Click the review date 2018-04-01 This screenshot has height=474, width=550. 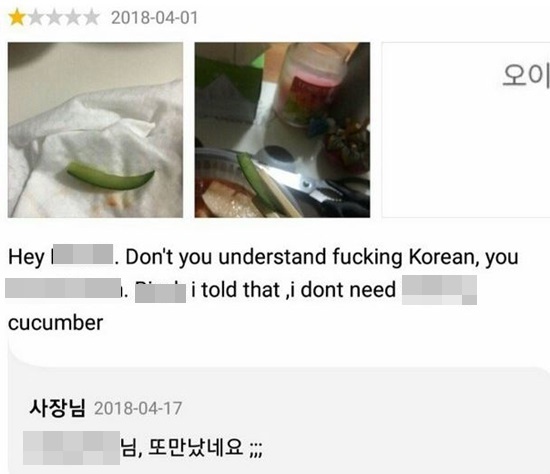pos(155,18)
